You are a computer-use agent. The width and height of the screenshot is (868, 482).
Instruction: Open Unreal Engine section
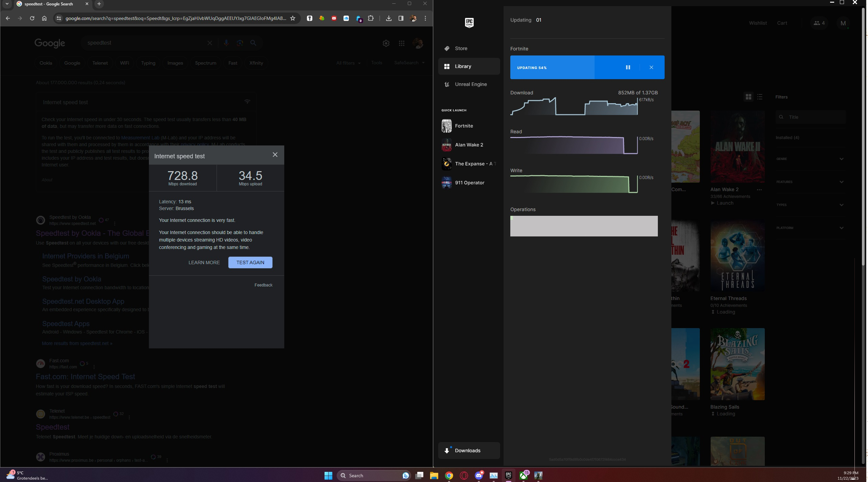coord(470,84)
